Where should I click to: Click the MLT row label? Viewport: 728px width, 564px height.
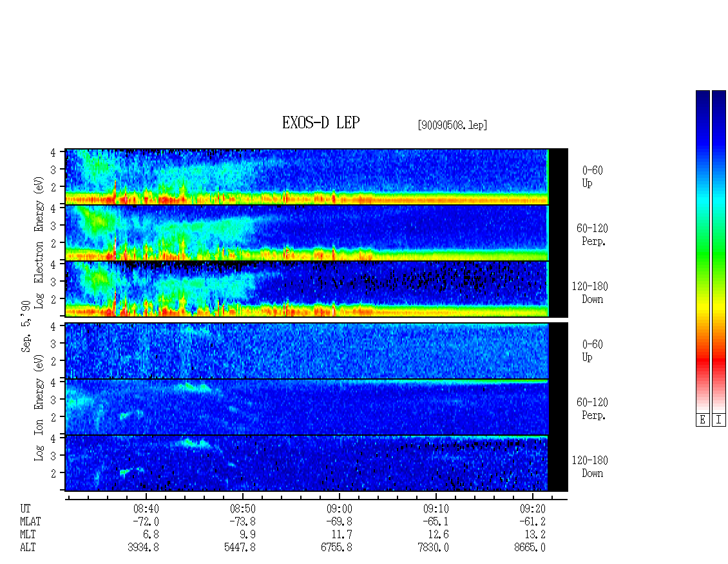coord(28,535)
